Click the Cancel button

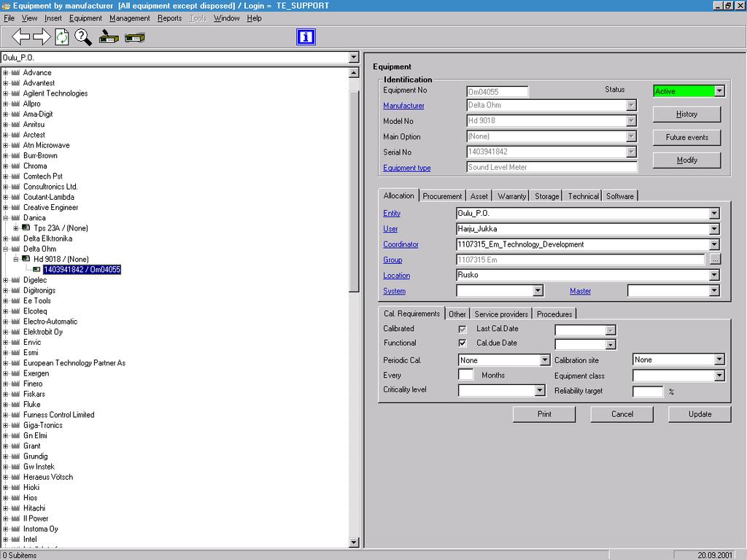pos(622,414)
